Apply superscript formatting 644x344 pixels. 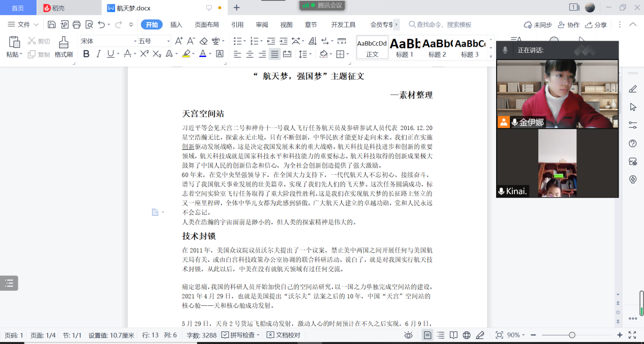[x=144, y=54]
